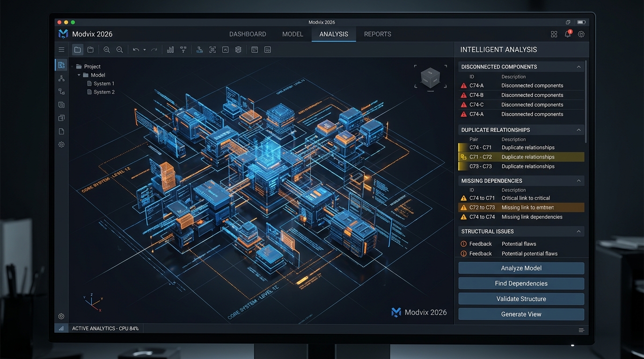644x359 pixels.
Task: Select the highlighted C71 - C72 duplicate row
Action: pyautogui.click(x=521, y=157)
